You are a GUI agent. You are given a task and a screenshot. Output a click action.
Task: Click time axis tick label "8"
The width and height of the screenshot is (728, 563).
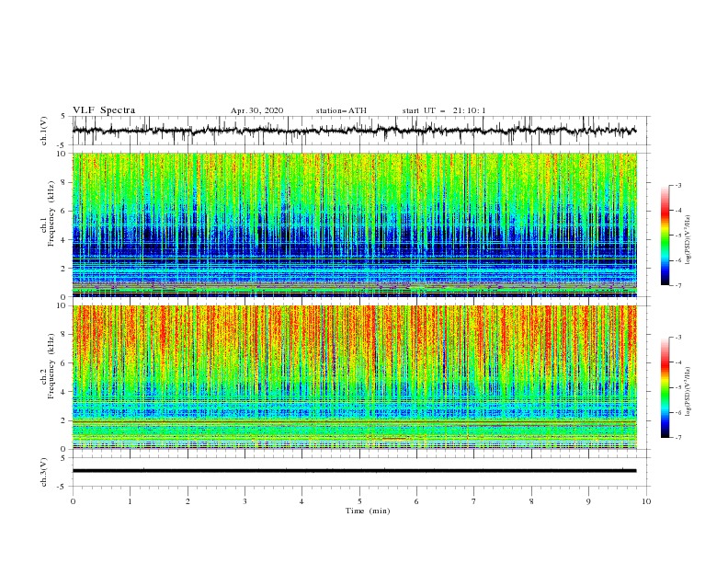[x=531, y=501]
